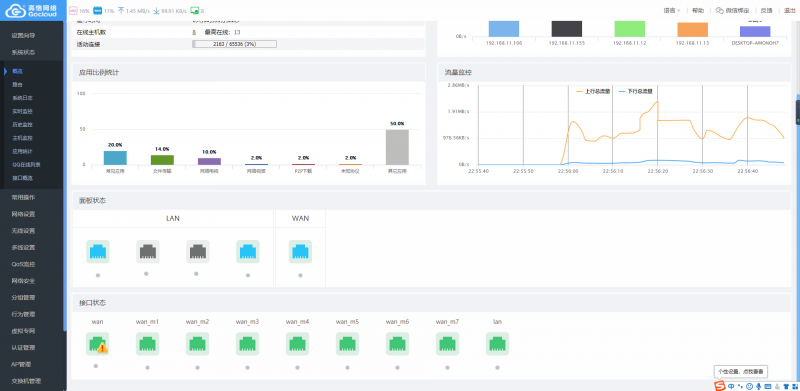This screenshot has width=800, height=391.
Task: Click the Sogou input method tray icon
Action: coord(719,386)
